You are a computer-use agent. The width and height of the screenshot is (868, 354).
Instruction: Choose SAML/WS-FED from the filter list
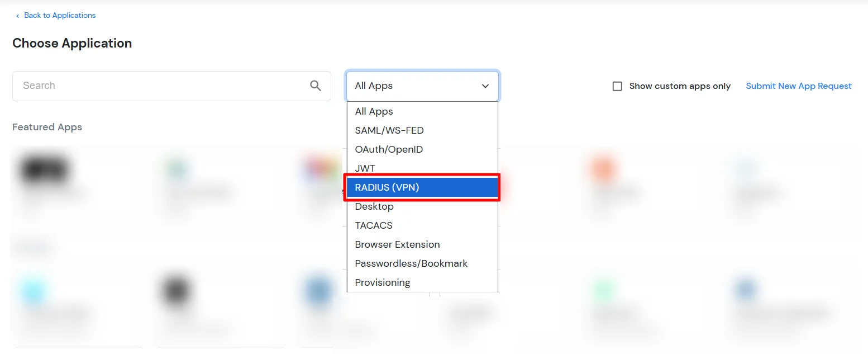(389, 130)
